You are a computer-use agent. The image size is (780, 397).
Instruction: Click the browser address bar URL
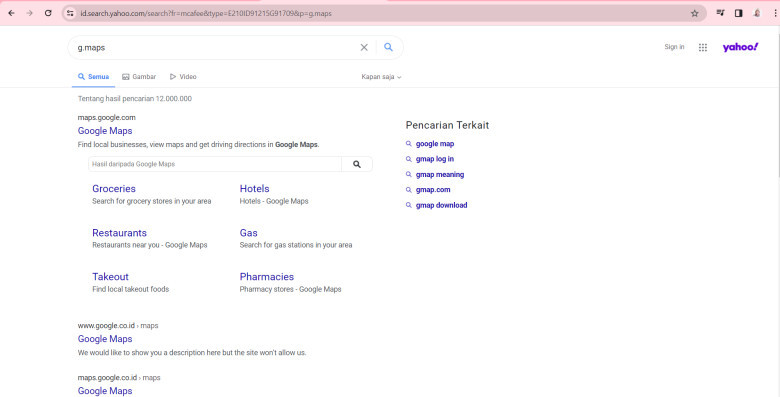(x=206, y=13)
